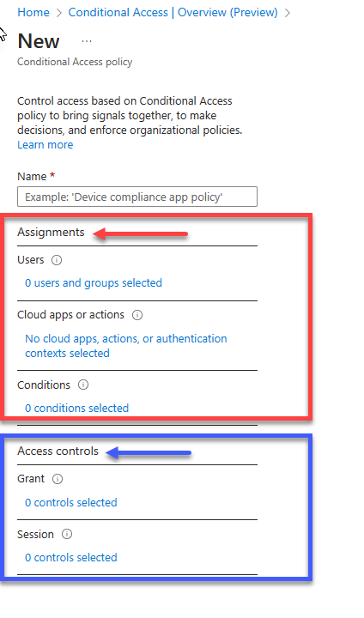This screenshot has width=364, height=618.
Task: Click the chevron after the Overview (Preview) breadcrumb
Action: click(x=288, y=13)
